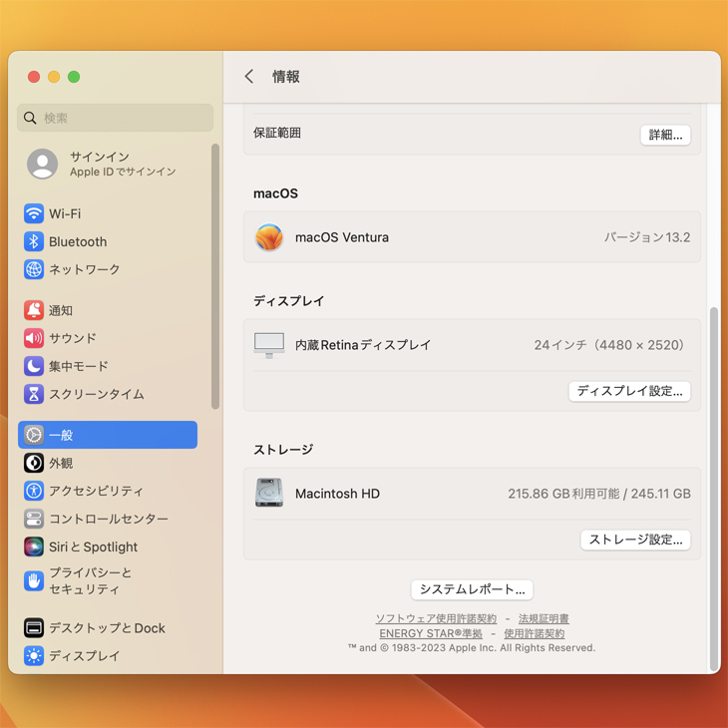728x728 pixels.
Task: Open 通知 bell icon in sidebar
Action: (34, 310)
